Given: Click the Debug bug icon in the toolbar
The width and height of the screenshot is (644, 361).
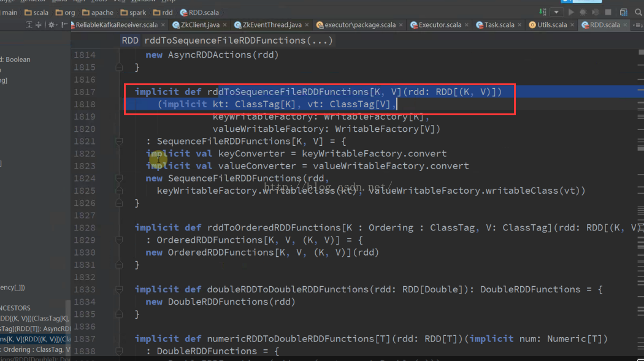Looking at the screenshot, I should click(583, 12).
